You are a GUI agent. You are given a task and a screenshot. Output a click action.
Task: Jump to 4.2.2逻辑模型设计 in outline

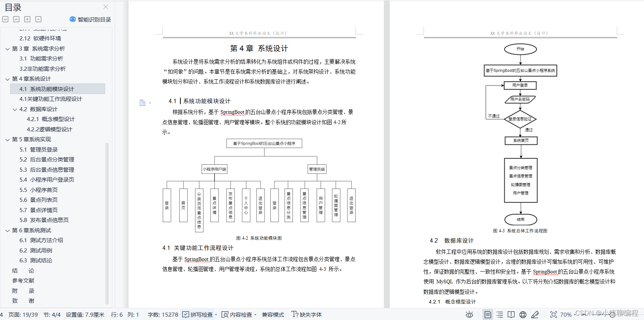pyautogui.click(x=50, y=130)
